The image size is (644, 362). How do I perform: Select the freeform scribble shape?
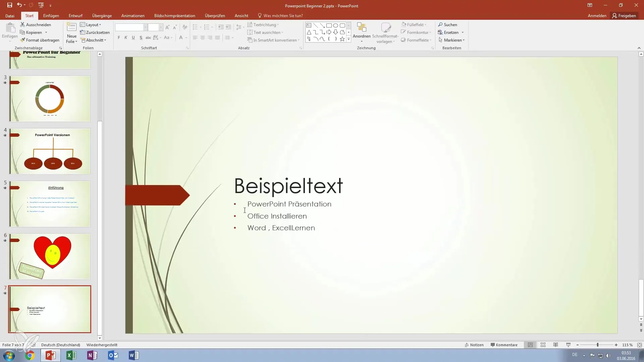[x=309, y=39]
